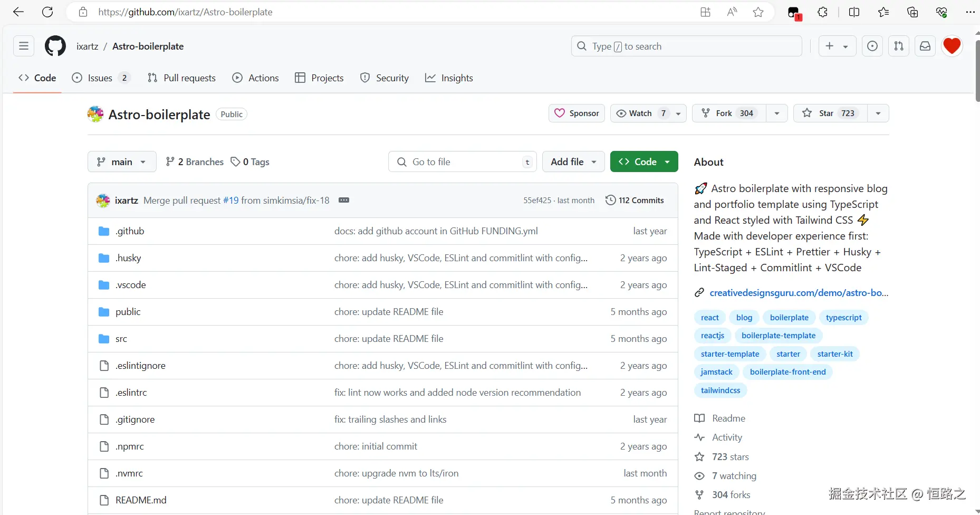This screenshot has height=515, width=980.
Task: Fork the repository
Action: [x=729, y=113]
